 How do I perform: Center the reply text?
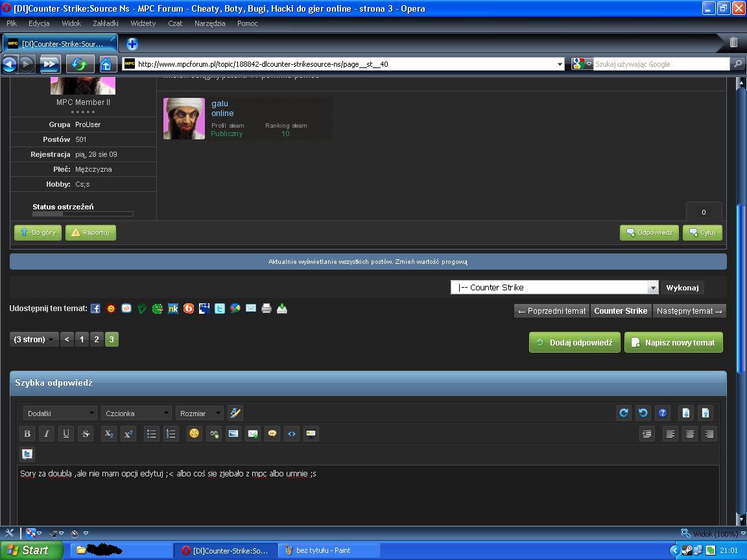point(690,434)
